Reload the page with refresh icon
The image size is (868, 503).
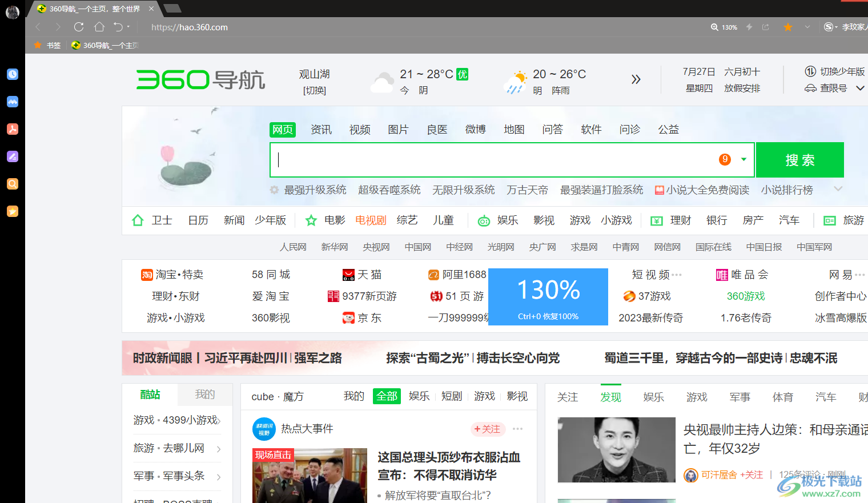[79, 27]
